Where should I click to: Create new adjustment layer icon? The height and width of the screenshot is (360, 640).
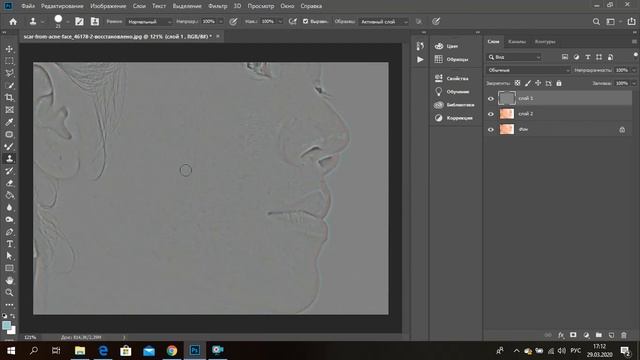point(586,335)
